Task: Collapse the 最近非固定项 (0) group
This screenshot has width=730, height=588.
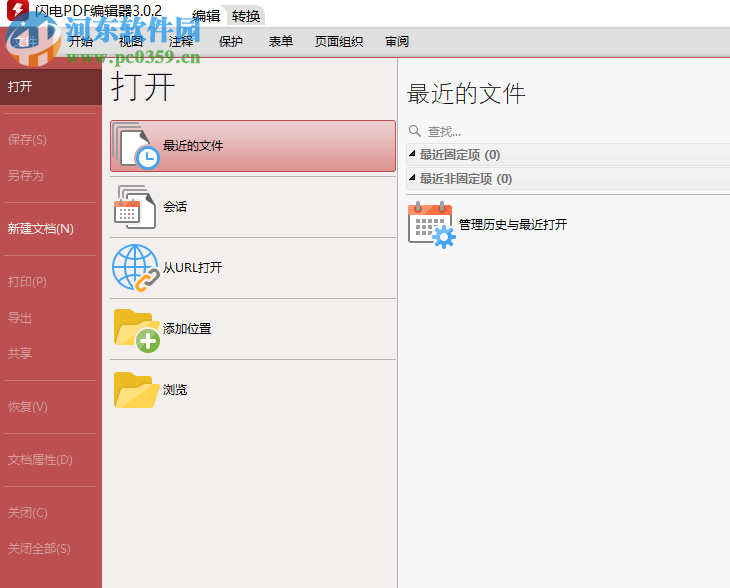Action: pos(412,178)
